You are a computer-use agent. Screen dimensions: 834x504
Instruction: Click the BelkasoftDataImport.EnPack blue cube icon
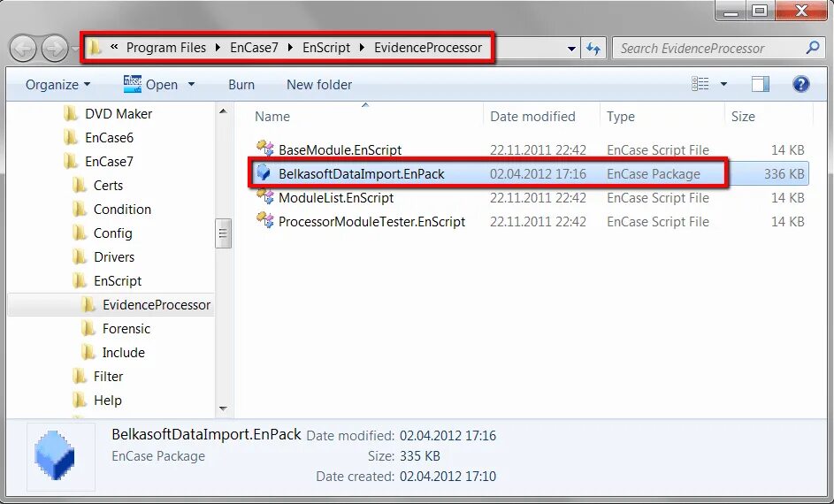pyautogui.click(x=264, y=172)
